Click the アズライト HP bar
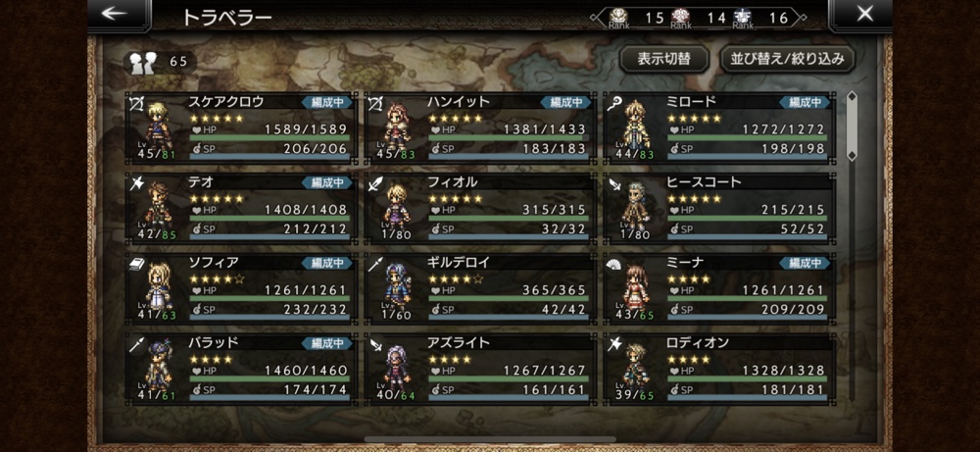Viewport: 980px width, 452px height. pos(508,379)
